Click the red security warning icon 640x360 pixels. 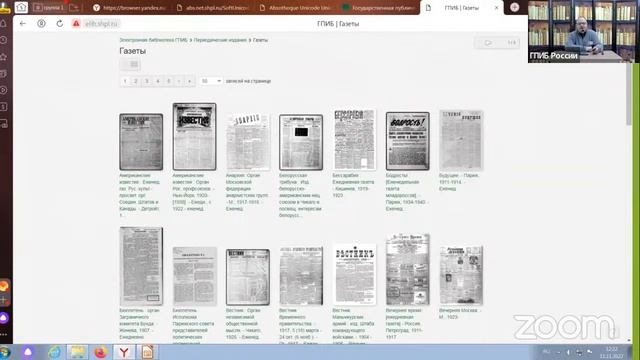(76, 24)
